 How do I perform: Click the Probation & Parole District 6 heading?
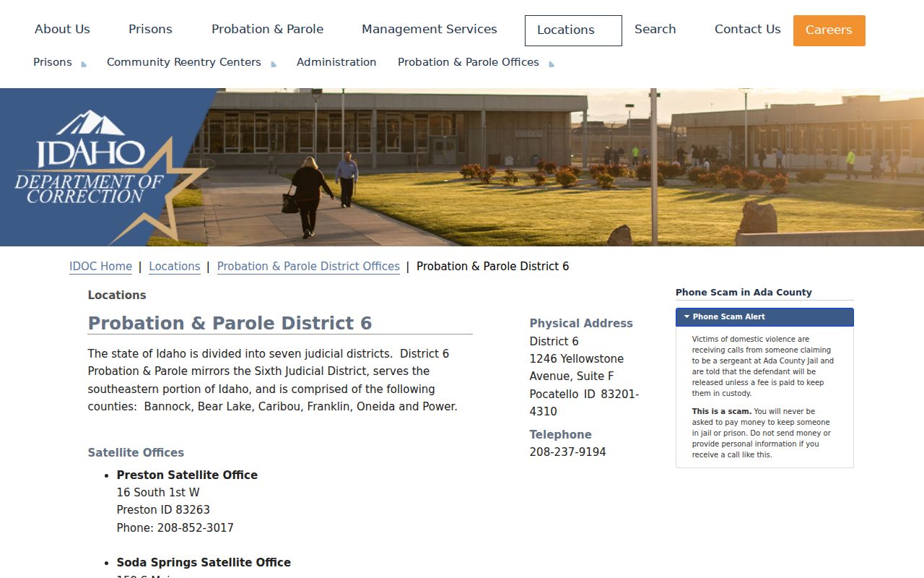(230, 323)
